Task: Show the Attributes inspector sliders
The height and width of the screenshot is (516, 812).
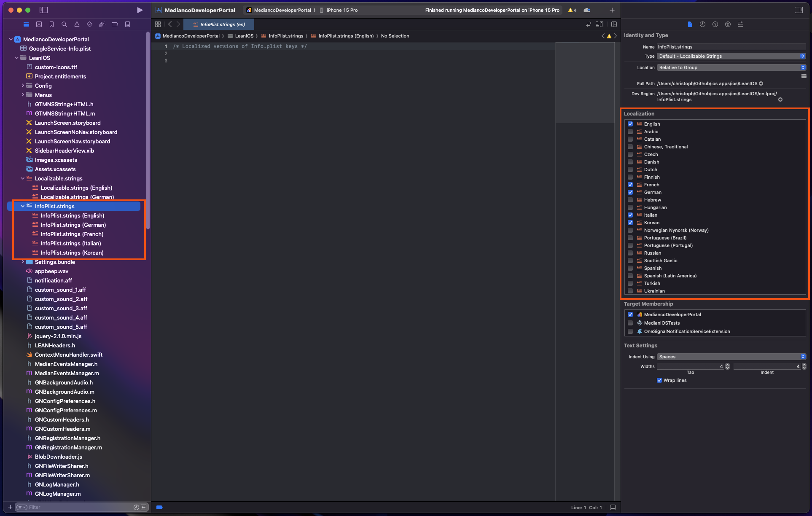Action: coord(740,24)
